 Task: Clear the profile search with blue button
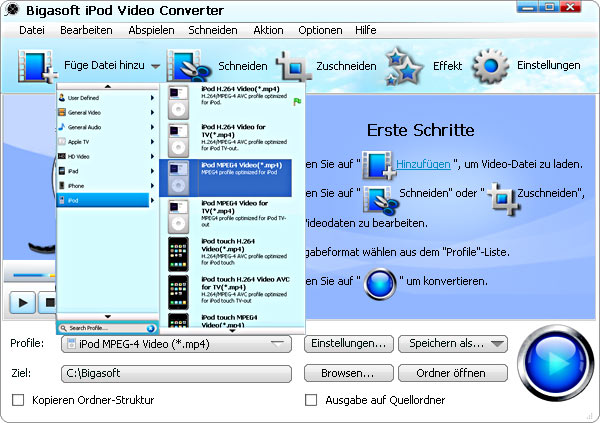tap(151, 328)
